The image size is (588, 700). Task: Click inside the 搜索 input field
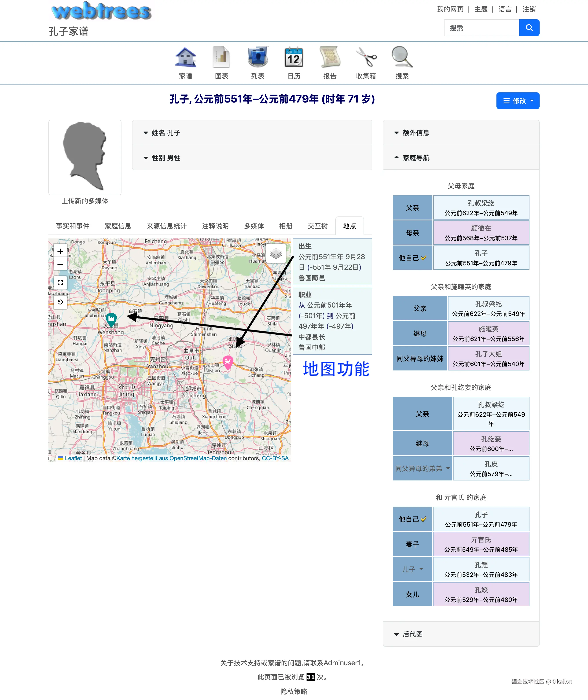(x=481, y=28)
